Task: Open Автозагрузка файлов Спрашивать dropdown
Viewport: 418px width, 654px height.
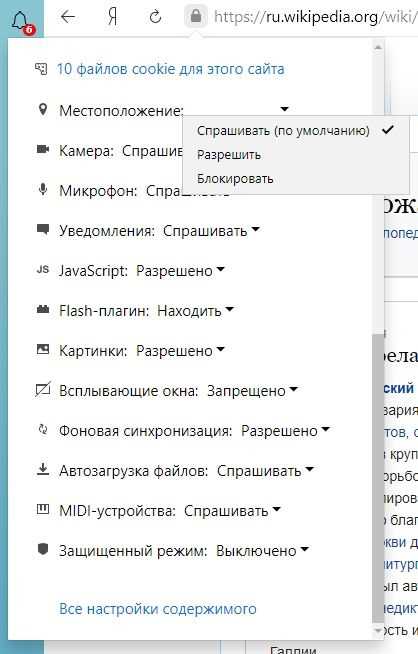Action: (265, 471)
